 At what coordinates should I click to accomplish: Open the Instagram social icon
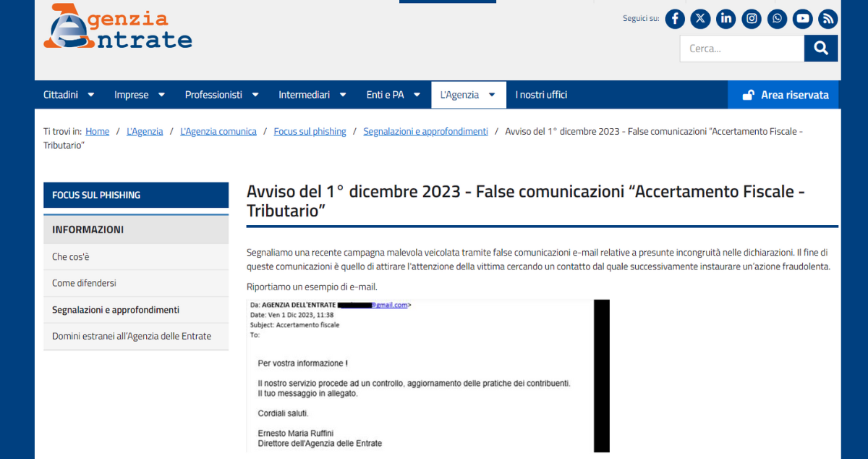tap(752, 19)
